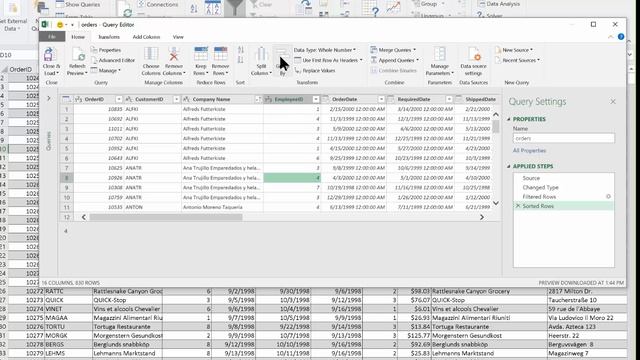
Task: Click the smiley feedback icon in title bar
Action: pos(60,25)
